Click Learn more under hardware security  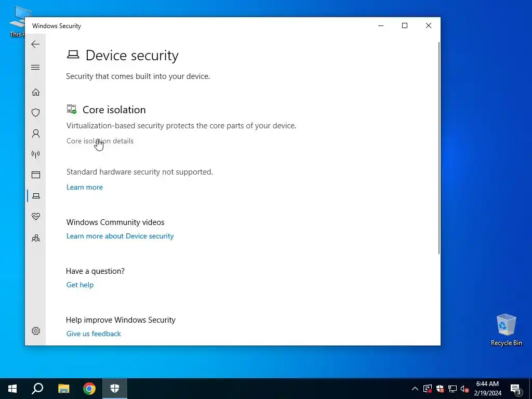(x=85, y=187)
